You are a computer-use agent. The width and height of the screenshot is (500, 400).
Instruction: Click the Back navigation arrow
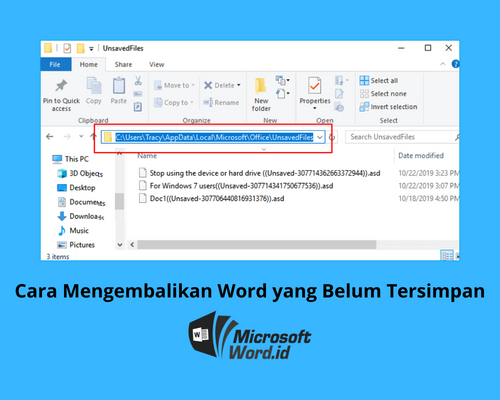50,136
